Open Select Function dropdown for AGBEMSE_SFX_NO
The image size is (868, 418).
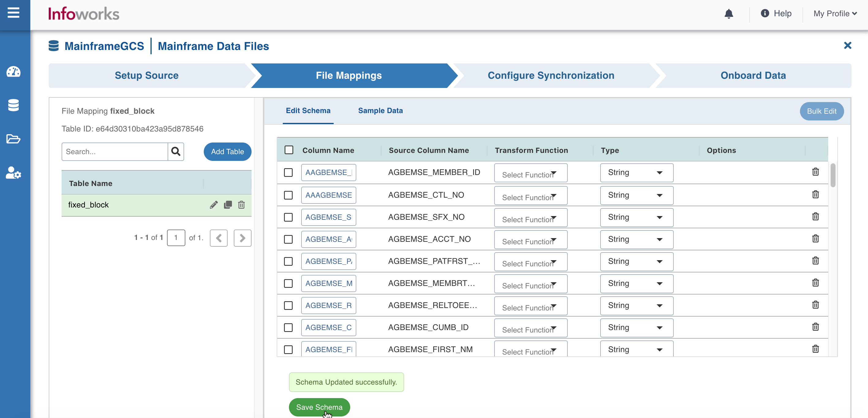point(530,218)
